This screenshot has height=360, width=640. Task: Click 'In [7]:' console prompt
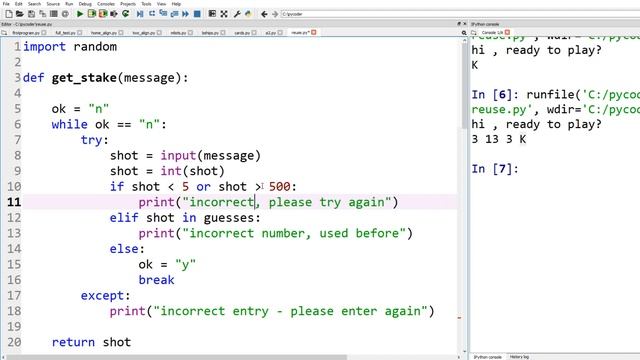[x=495, y=169]
